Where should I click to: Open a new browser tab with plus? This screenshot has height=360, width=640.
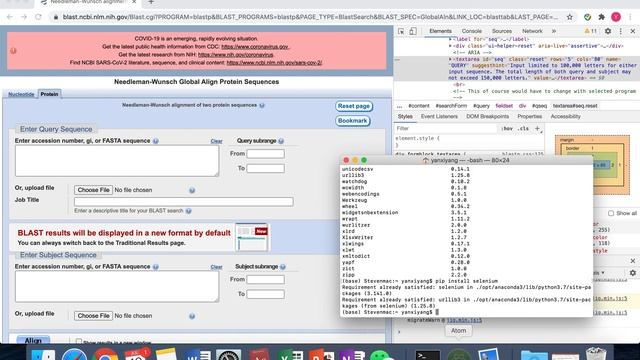click(x=151, y=2)
